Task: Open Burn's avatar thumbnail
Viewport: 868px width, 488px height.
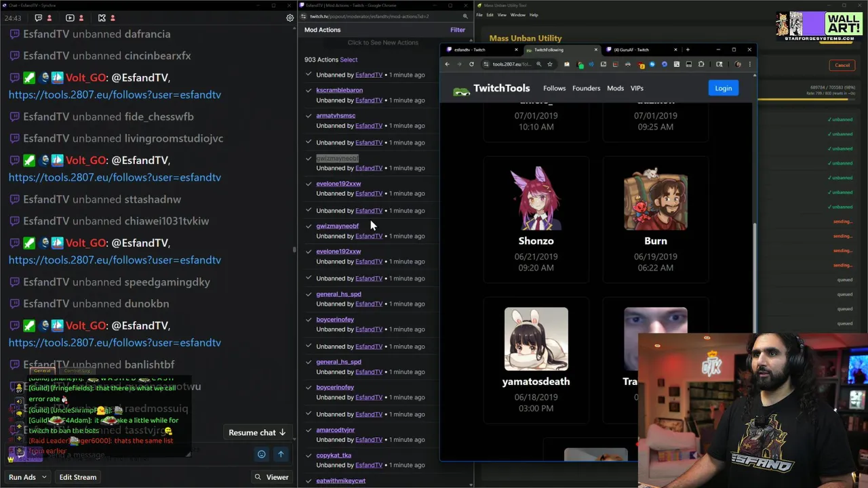Action: pyautogui.click(x=656, y=199)
